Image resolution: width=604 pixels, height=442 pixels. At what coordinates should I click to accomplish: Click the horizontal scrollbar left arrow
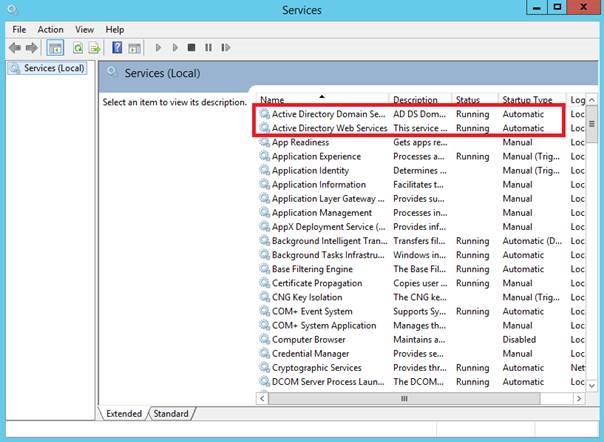(x=262, y=398)
